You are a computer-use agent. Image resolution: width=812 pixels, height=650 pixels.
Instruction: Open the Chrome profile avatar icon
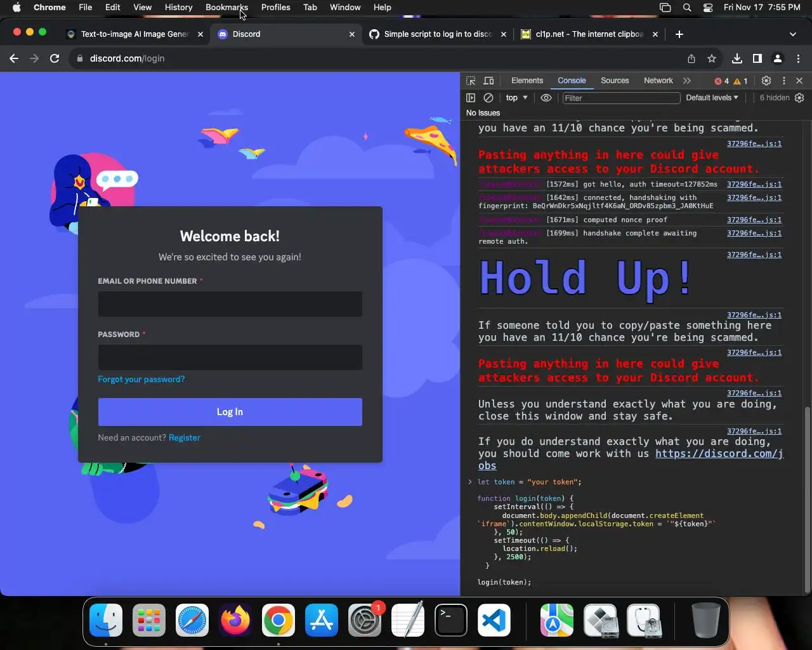click(778, 58)
